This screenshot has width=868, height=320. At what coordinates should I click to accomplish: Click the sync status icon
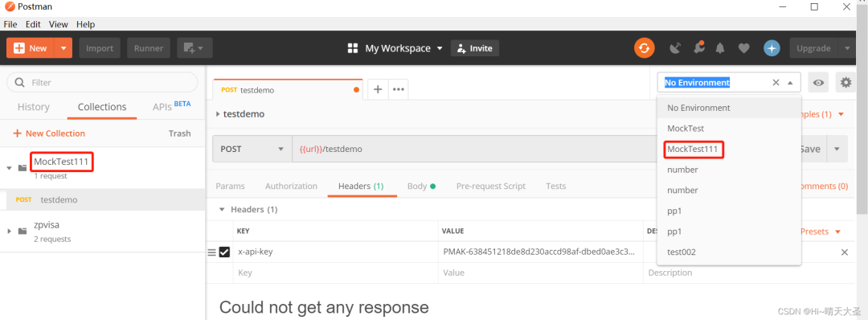pyautogui.click(x=645, y=48)
